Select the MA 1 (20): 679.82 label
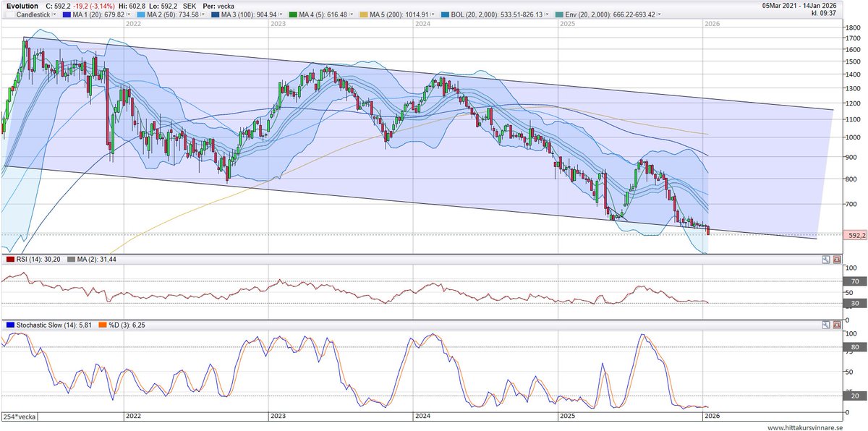 click(100, 14)
